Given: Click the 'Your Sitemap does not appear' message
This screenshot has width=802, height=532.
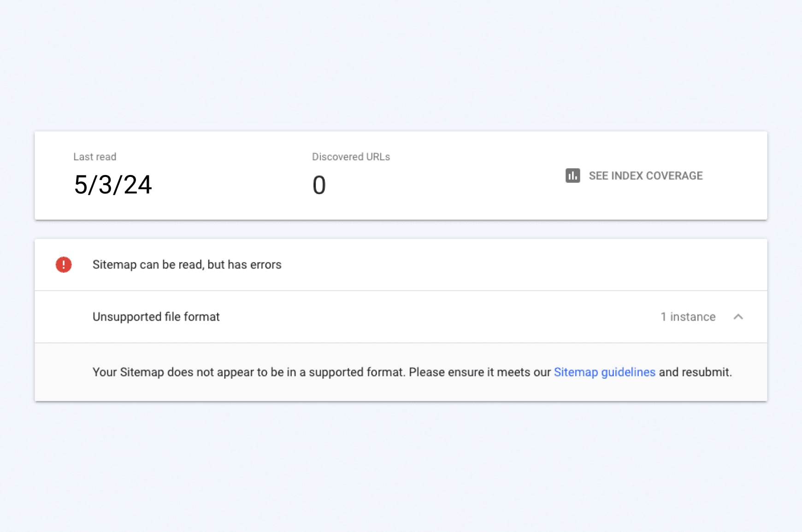Looking at the screenshot, I should (184, 372).
